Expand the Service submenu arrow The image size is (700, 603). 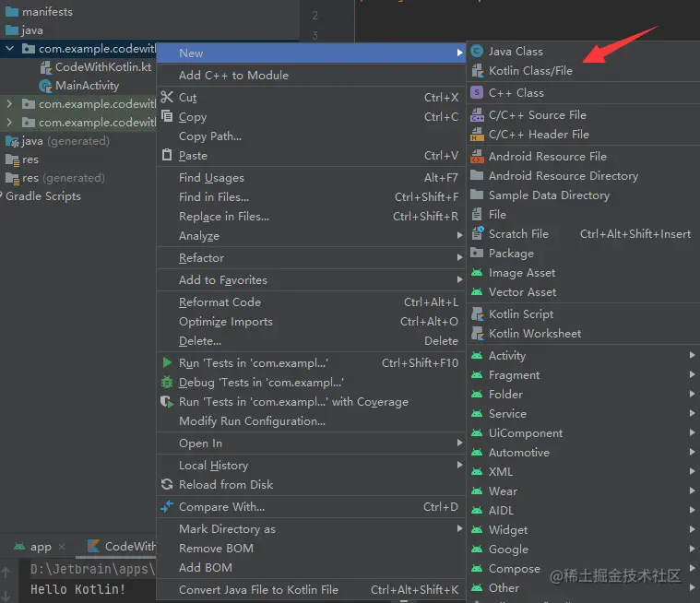click(x=692, y=413)
